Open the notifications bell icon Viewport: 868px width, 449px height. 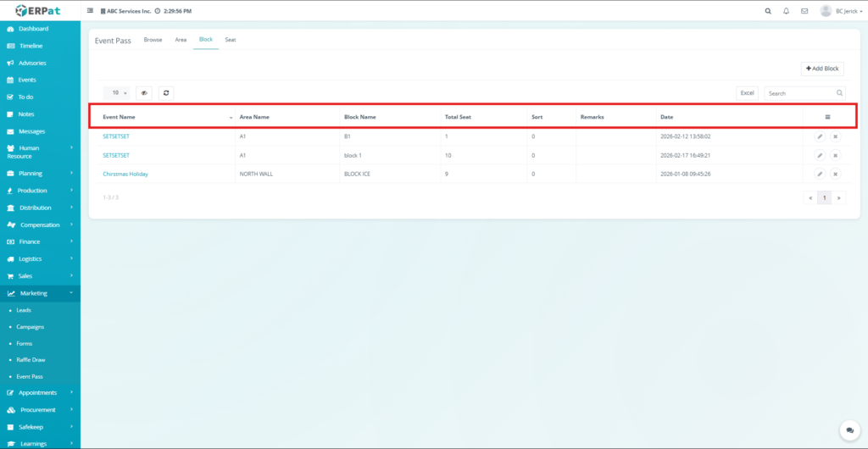click(x=786, y=11)
